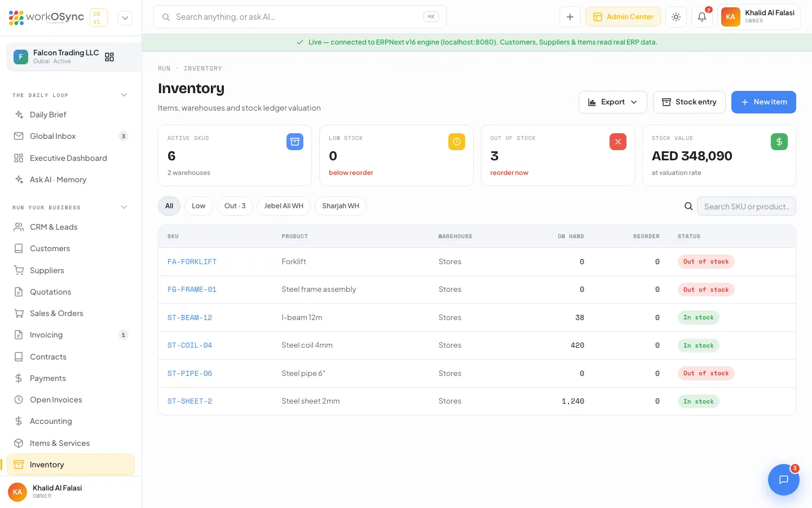812x508 pixels.
Task: Open the Export dropdown
Action: coord(612,102)
